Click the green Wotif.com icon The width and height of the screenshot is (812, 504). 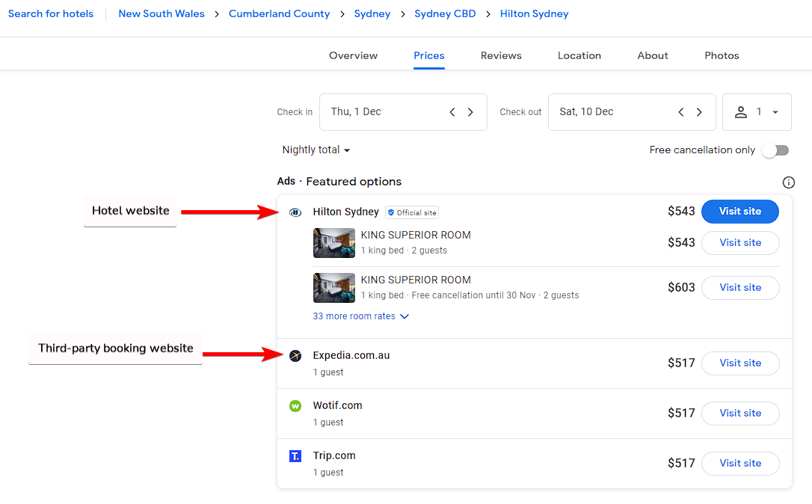click(295, 406)
